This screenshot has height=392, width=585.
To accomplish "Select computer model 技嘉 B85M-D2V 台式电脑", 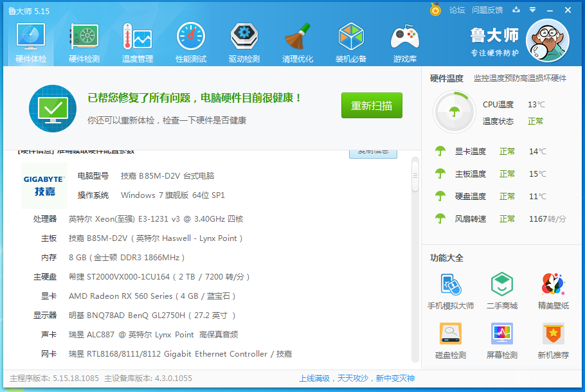I will [168, 176].
